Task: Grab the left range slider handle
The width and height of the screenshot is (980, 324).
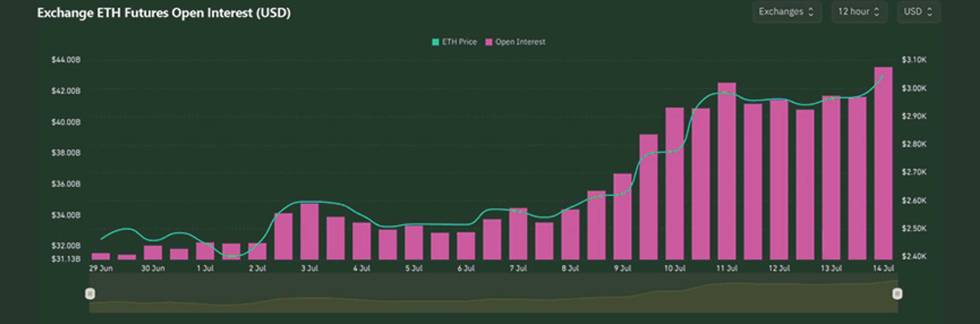Action: pos(90,294)
